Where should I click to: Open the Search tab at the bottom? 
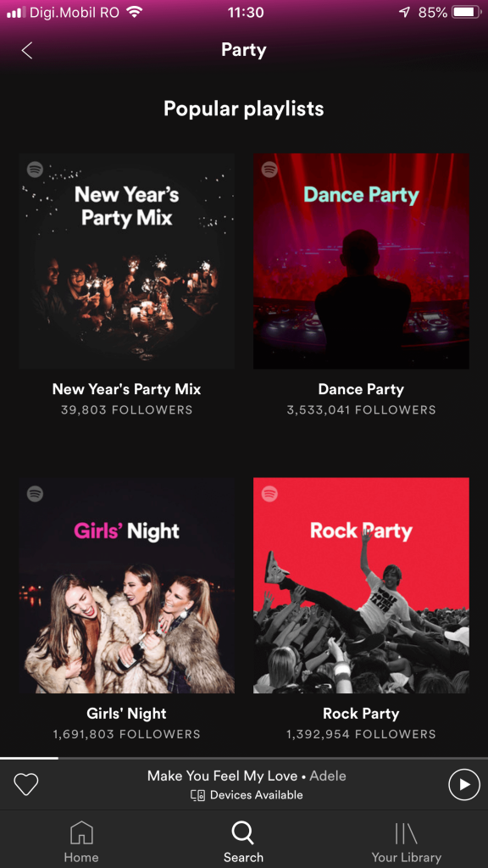(243, 839)
